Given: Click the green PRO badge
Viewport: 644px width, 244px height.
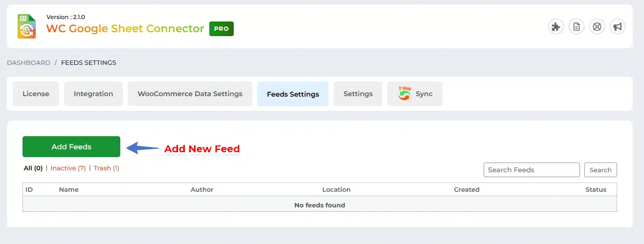Looking at the screenshot, I should (x=222, y=29).
